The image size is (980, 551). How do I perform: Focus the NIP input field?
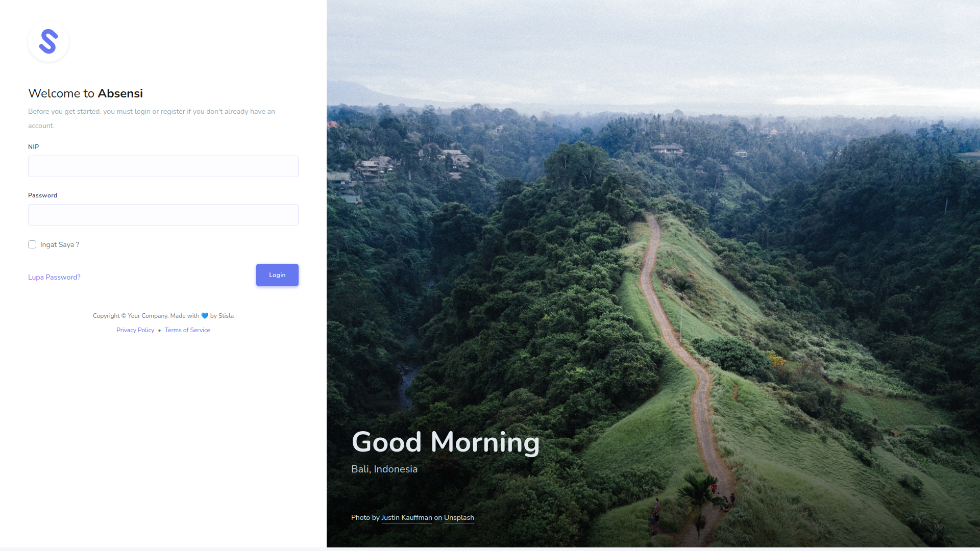click(x=163, y=166)
